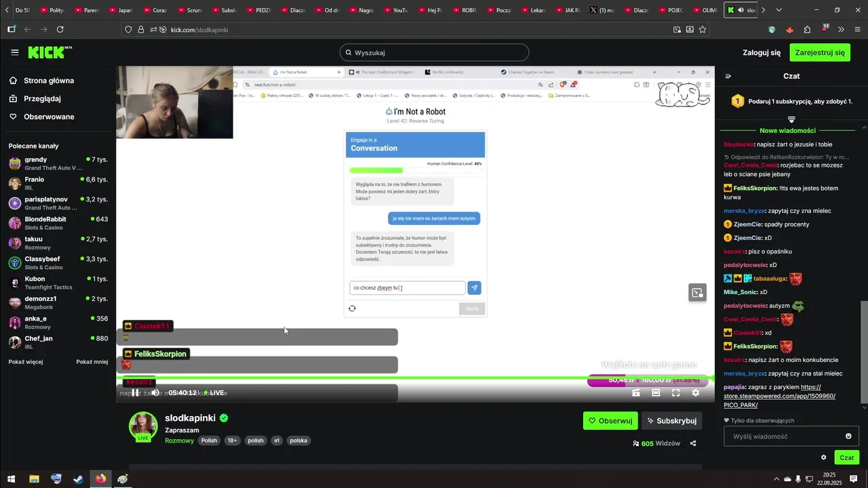Open Obserwowane in the sidebar
The height and width of the screenshot is (488, 868).
point(42,117)
